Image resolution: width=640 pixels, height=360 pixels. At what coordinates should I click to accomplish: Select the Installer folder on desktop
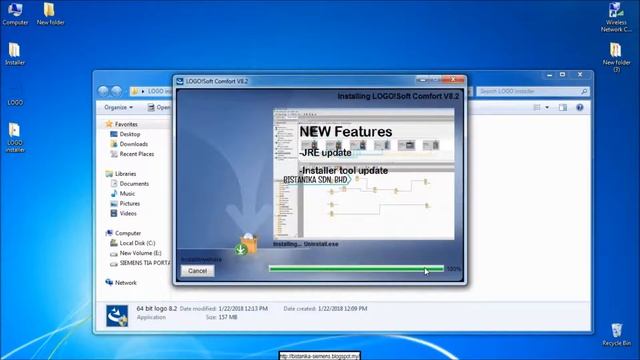15,53
